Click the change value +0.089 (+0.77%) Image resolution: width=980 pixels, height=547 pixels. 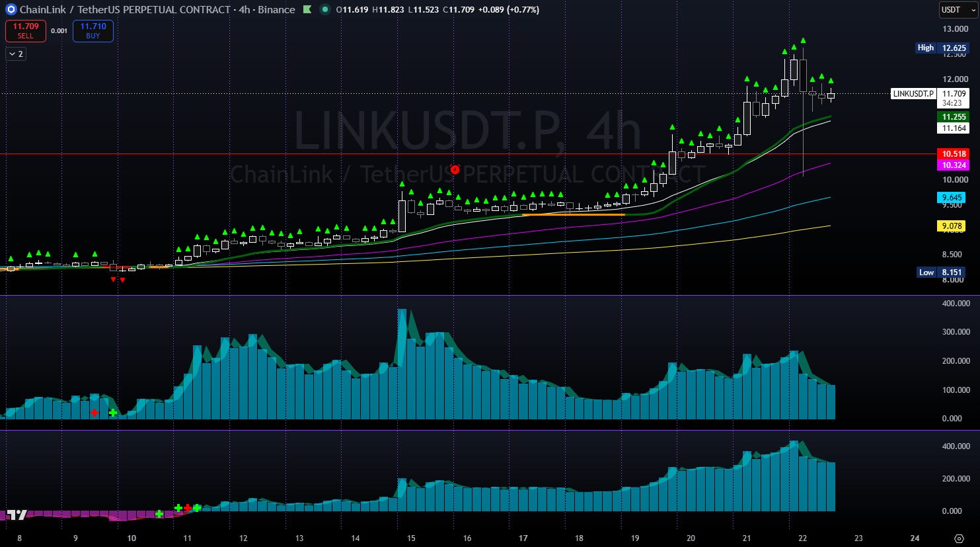click(x=508, y=10)
